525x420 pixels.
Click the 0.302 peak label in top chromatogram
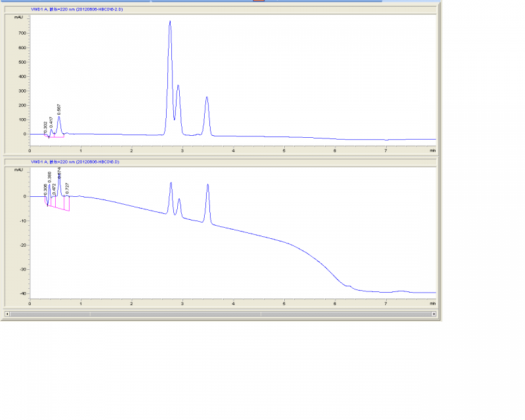point(45,127)
